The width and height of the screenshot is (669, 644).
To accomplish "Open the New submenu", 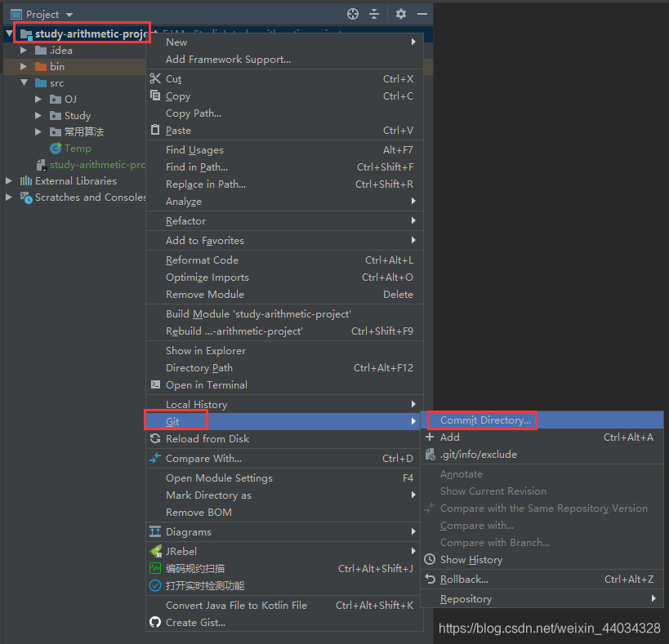I will point(284,42).
